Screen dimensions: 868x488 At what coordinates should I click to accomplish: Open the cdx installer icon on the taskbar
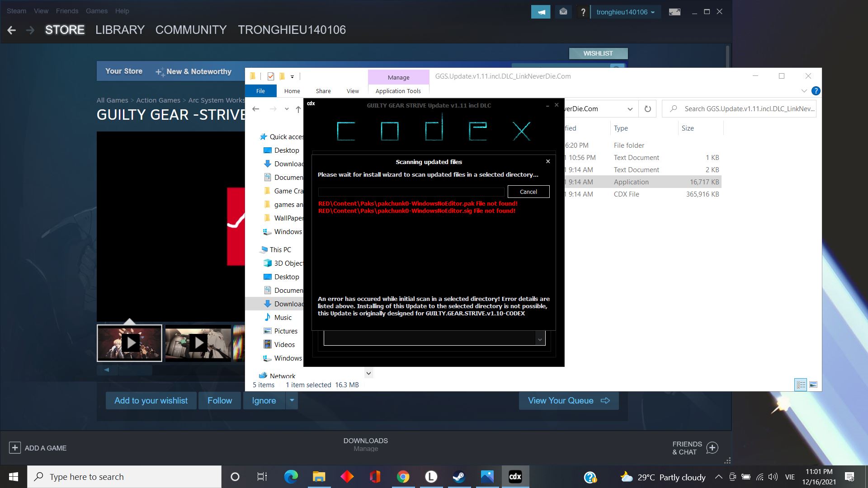click(x=515, y=476)
